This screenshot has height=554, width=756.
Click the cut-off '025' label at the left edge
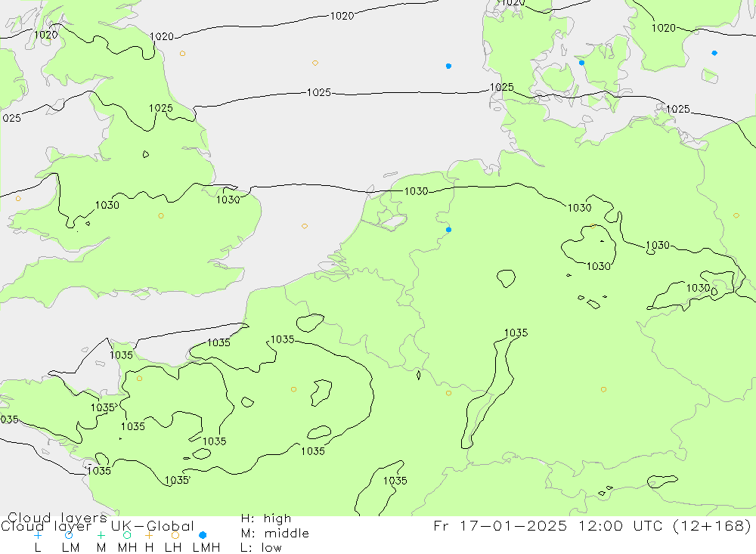[11, 118]
